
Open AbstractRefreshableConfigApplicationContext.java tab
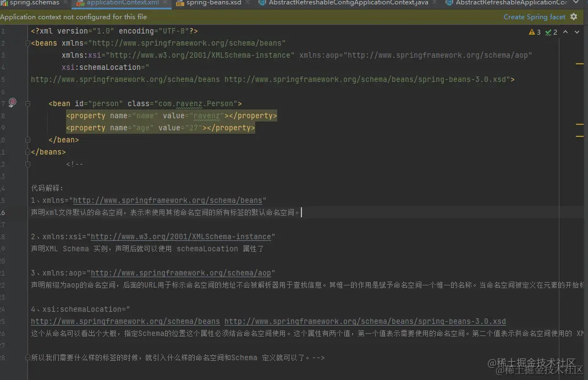point(348,3)
